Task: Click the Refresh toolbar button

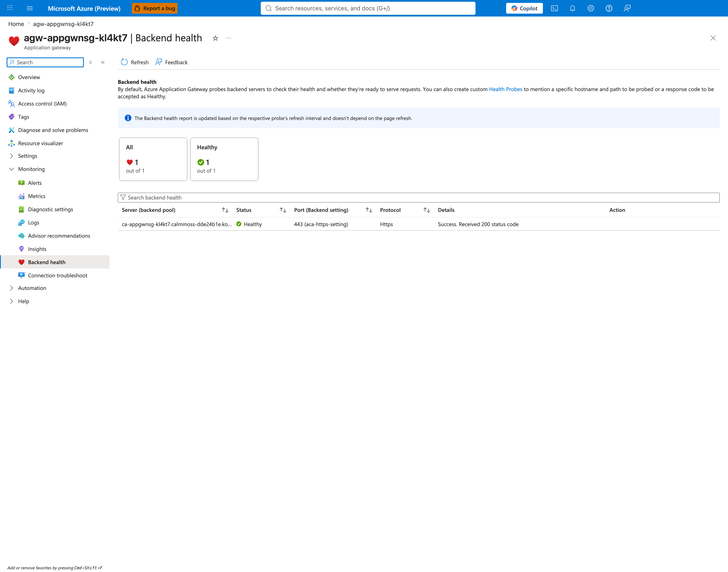Action: 135,62
